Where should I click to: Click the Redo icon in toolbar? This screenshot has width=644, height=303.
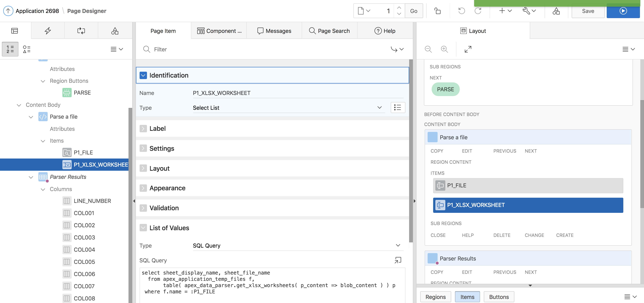(x=478, y=11)
